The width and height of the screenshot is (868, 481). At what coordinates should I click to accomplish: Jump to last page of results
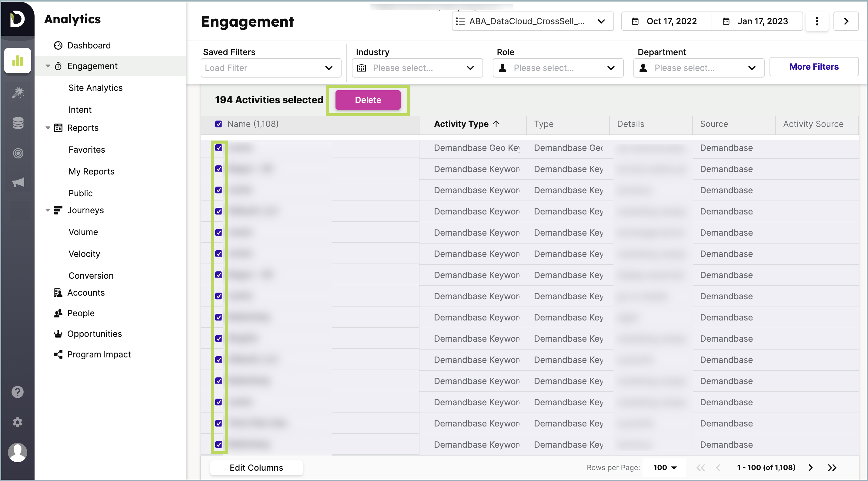(832, 468)
